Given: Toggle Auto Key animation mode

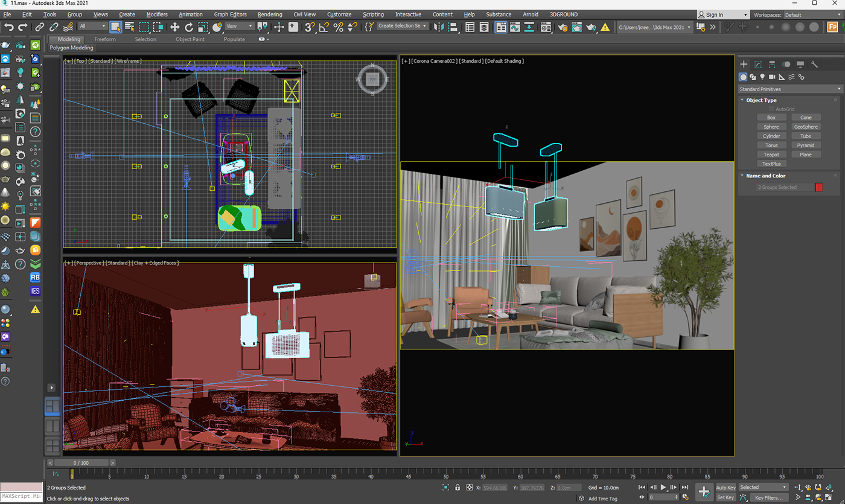Looking at the screenshot, I should [725, 487].
